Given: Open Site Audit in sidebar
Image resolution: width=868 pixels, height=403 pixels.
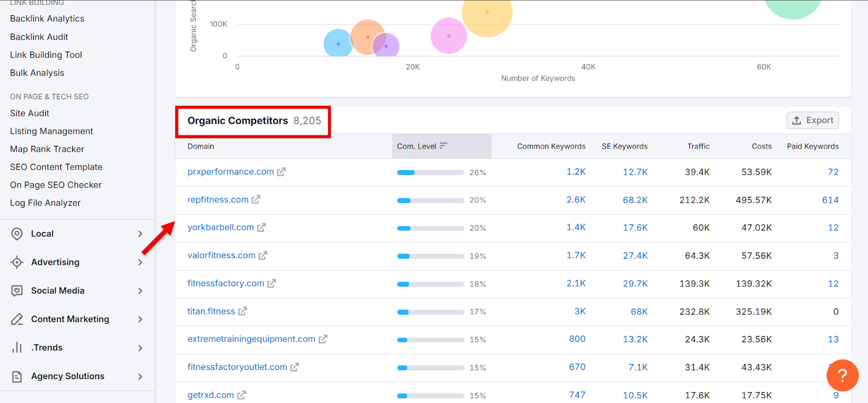Looking at the screenshot, I should coord(29,113).
